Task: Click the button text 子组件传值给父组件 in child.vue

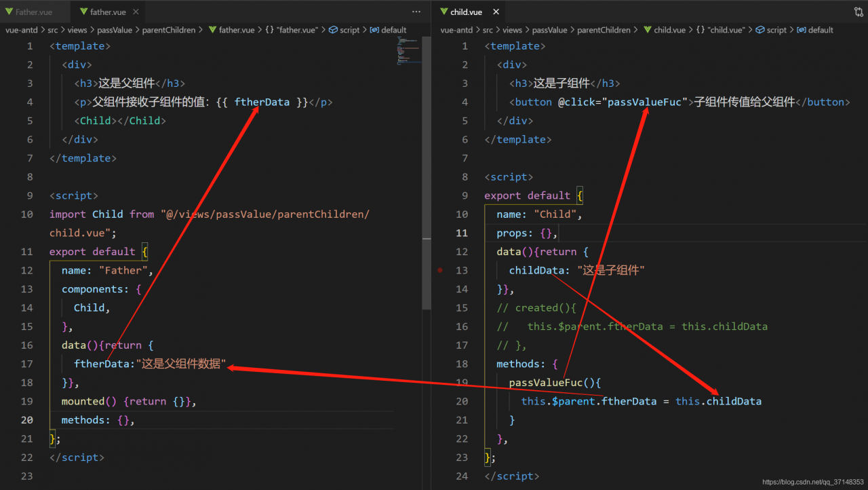Action: pyautogui.click(x=745, y=102)
